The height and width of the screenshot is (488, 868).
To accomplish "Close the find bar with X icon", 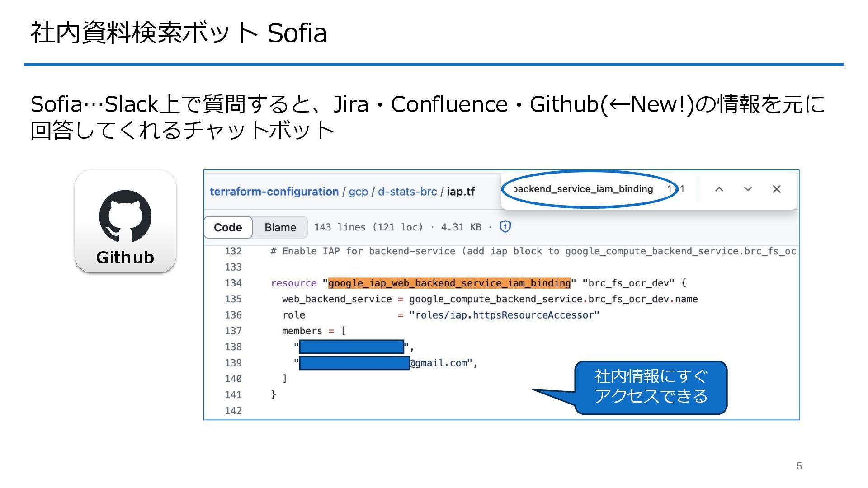I will tap(776, 189).
